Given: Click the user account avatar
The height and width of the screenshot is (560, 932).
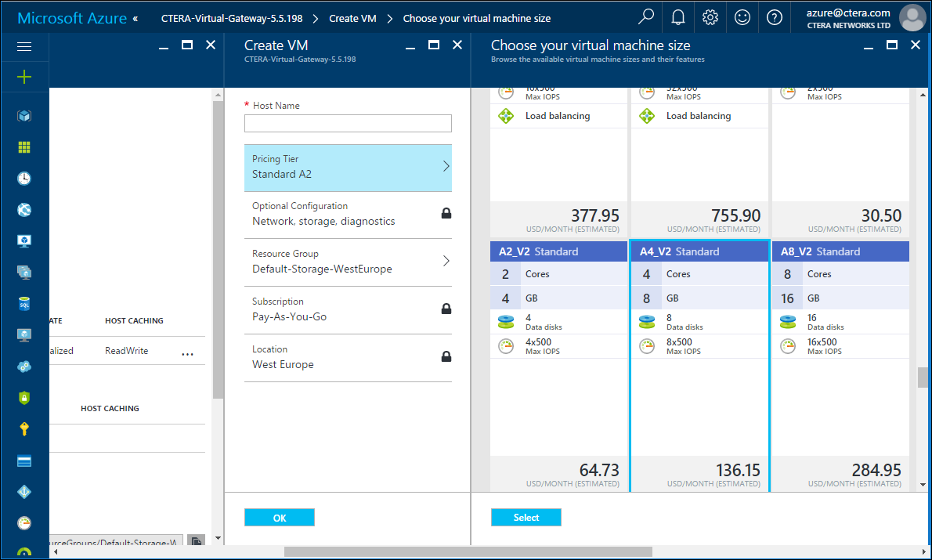Looking at the screenshot, I should click(x=912, y=18).
